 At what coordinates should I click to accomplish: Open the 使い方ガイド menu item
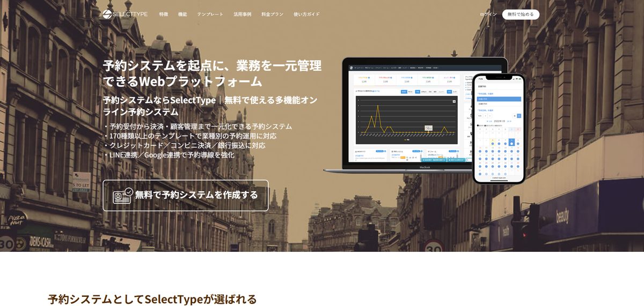click(306, 14)
